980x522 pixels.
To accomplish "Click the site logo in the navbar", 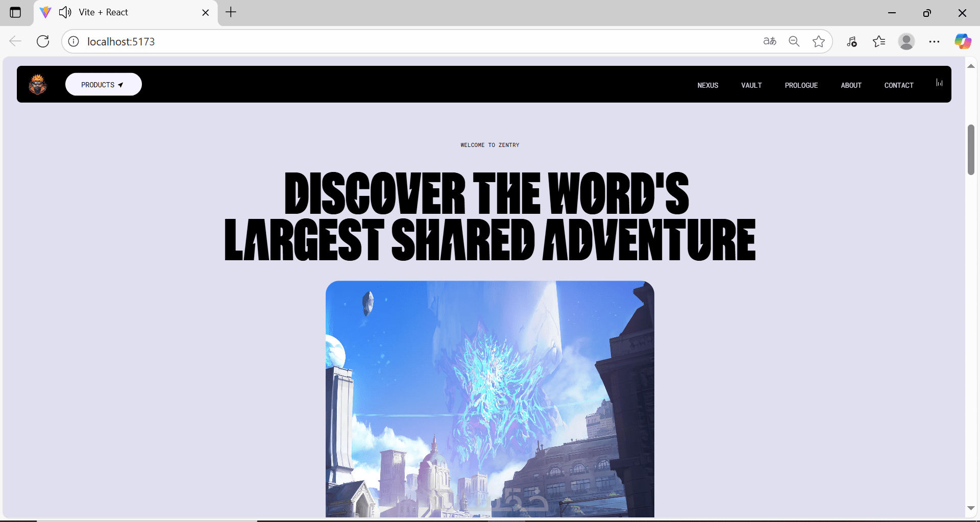I will [38, 84].
